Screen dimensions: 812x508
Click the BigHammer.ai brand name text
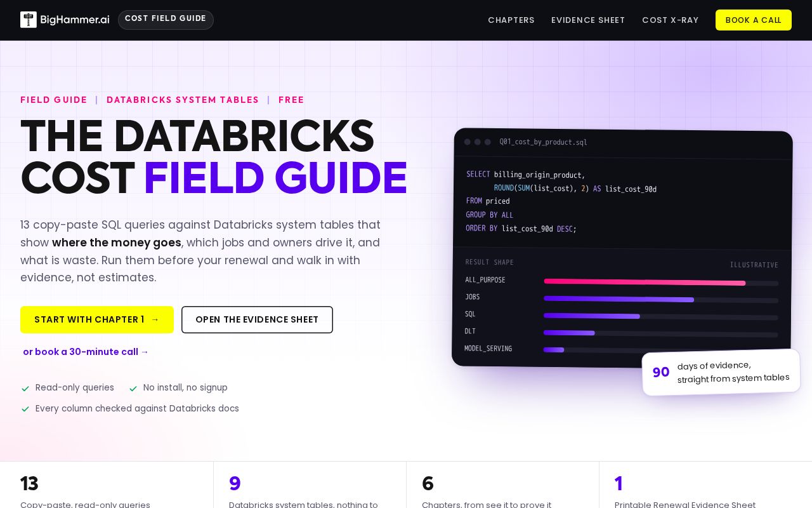click(x=74, y=20)
